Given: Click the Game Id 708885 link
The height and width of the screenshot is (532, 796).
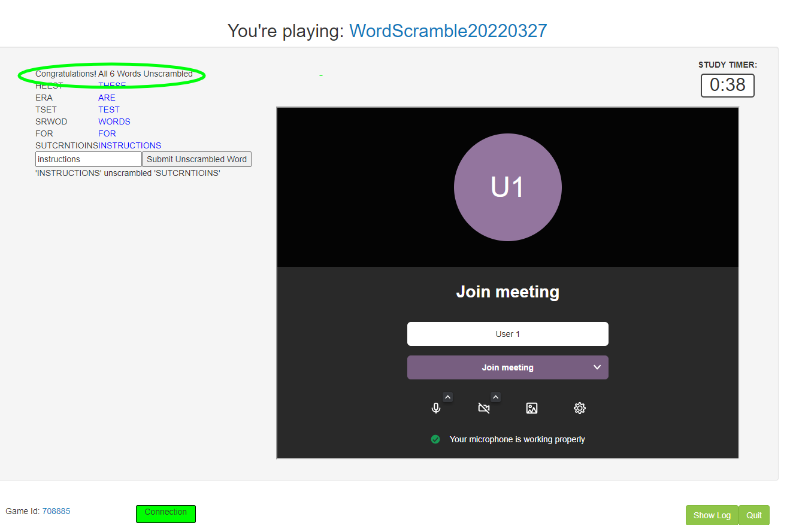Looking at the screenshot, I should click(x=56, y=511).
